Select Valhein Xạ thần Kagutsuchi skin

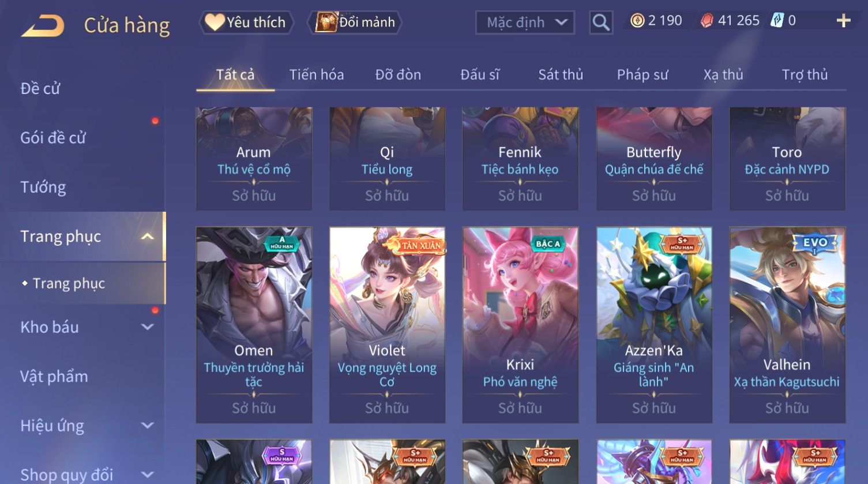tap(787, 325)
